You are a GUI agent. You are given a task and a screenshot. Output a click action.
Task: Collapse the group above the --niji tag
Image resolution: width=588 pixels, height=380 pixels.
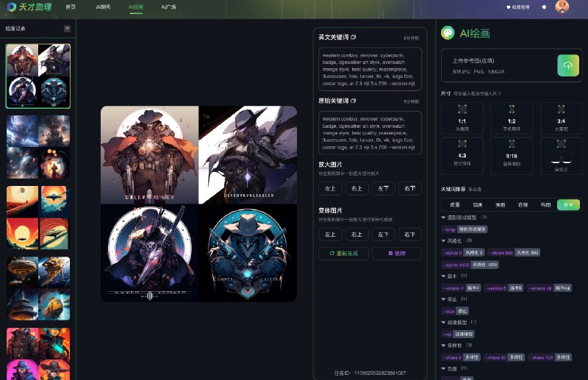444,323
